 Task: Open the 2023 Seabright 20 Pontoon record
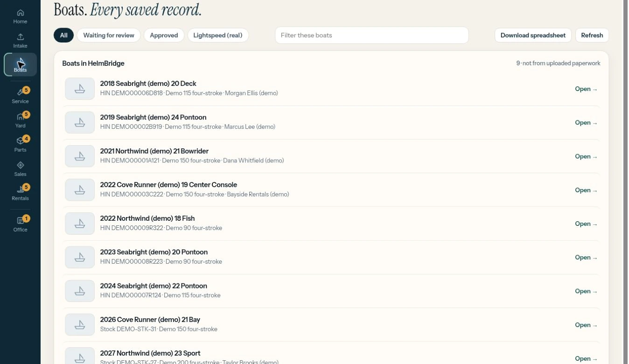(x=586, y=257)
